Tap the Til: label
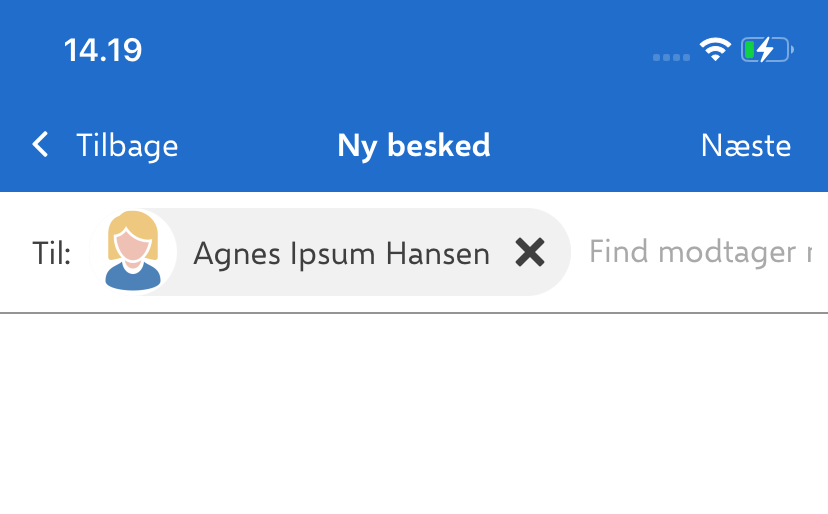828x514 pixels. click(52, 254)
